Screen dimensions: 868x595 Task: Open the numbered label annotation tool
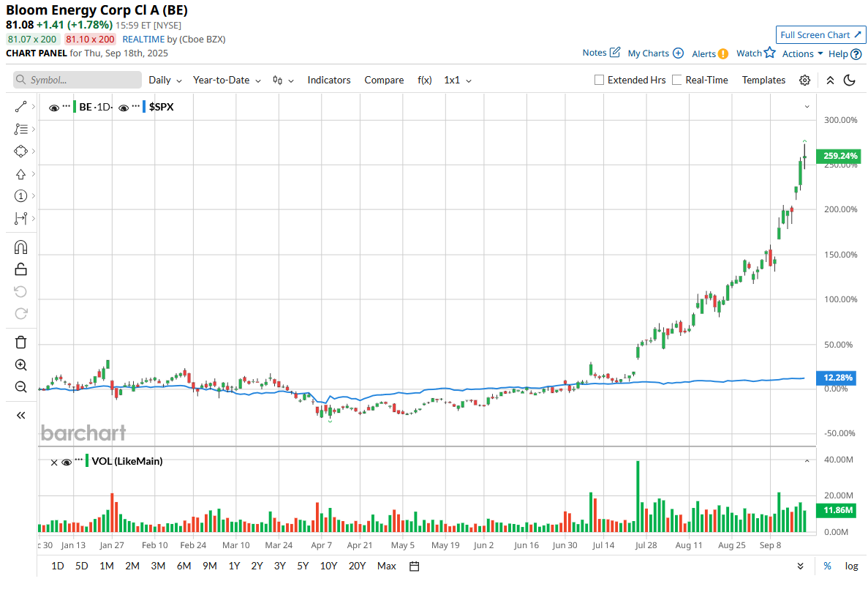coord(20,196)
